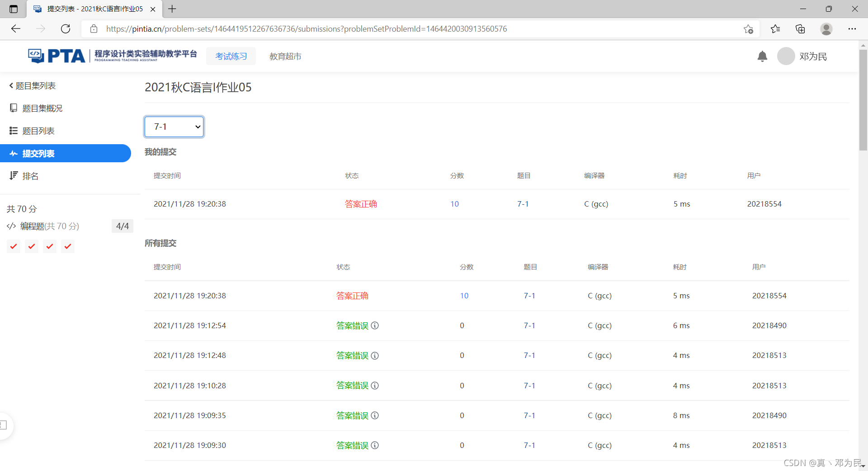This screenshot has height=471, width=868.
Task: Open the 考试练习 tab
Action: (x=231, y=56)
